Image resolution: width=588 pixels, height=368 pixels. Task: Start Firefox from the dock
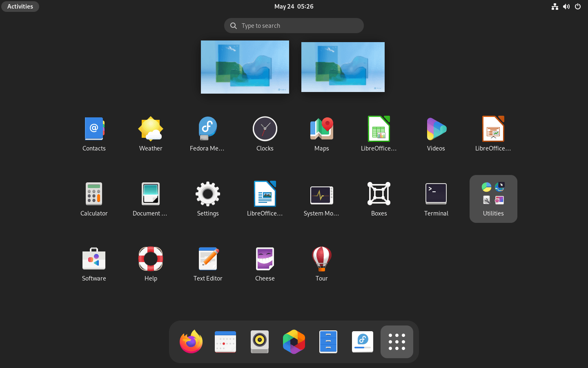(191, 342)
